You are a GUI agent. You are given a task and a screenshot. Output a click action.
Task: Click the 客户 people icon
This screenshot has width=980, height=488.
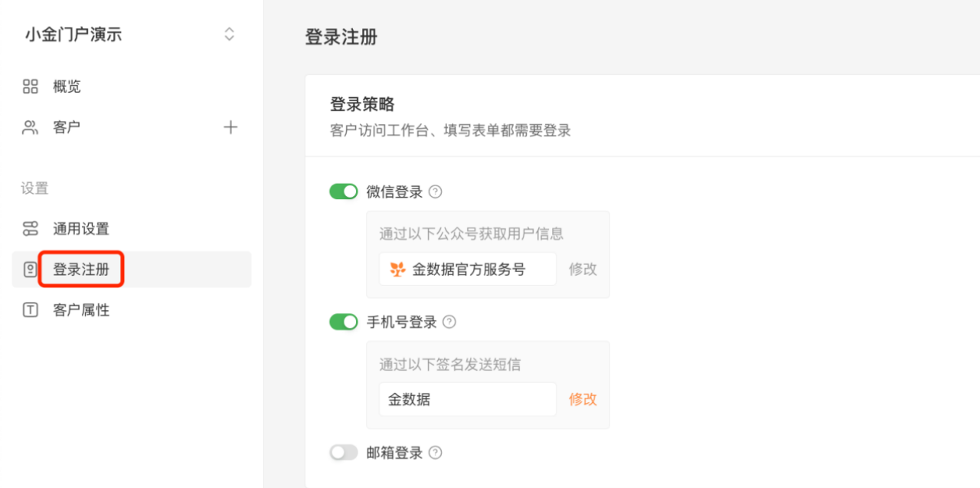click(30, 127)
